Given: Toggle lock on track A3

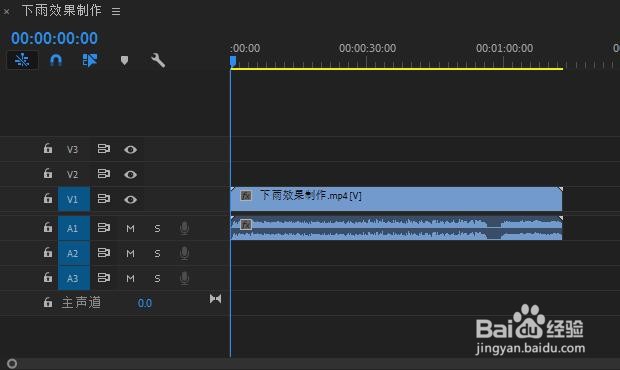Looking at the screenshot, I should [x=48, y=278].
